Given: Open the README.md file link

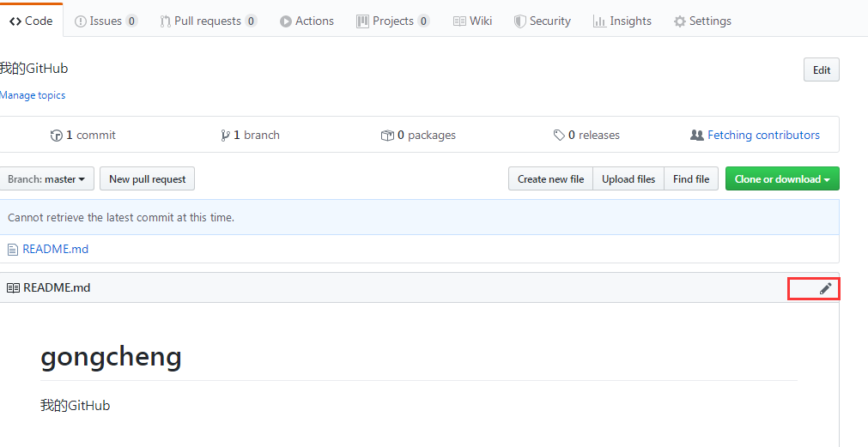Looking at the screenshot, I should 55,249.
